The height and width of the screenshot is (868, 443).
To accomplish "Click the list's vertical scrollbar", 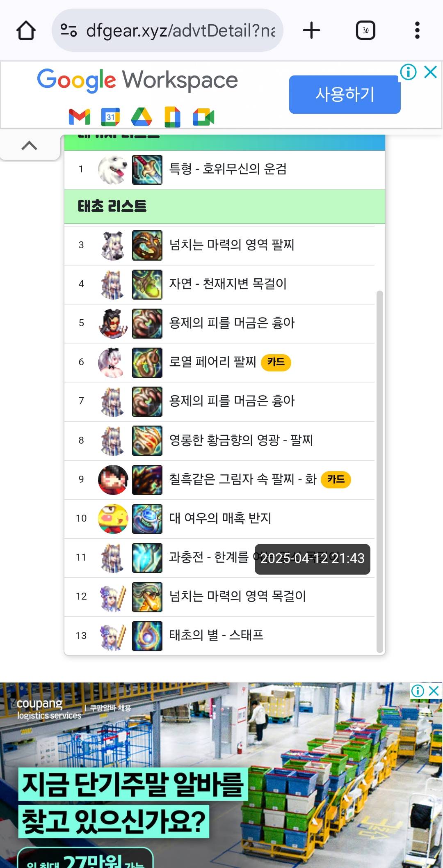I will 380,472.
